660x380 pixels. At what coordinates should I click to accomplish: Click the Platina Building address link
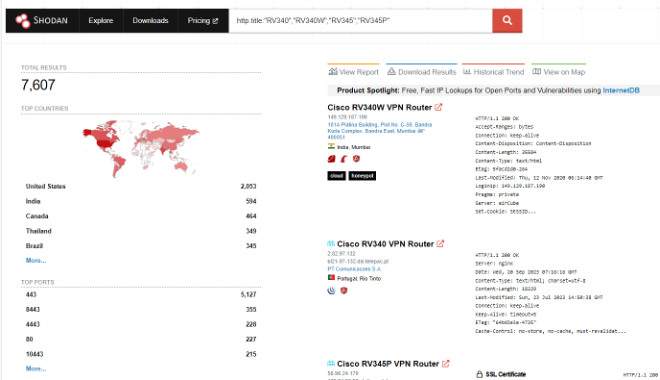(380, 131)
